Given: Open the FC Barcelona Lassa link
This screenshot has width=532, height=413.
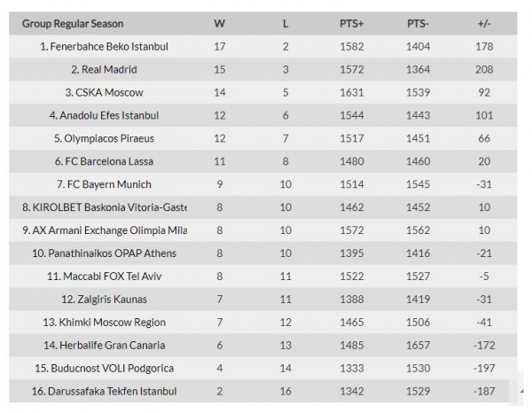Looking at the screenshot, I should (109, 161).
